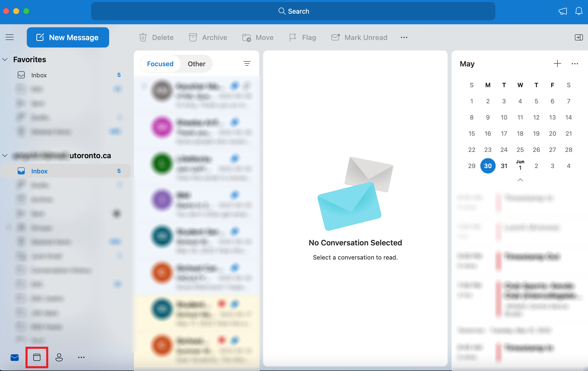Collapse the May calendar month view
588x371 pixels.
(520, 179)
